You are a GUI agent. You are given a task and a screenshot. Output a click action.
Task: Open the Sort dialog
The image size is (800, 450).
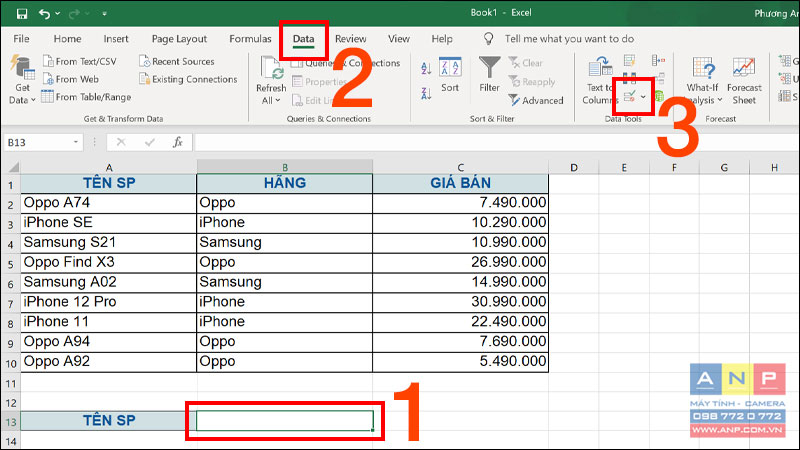(x=450, y=75)
